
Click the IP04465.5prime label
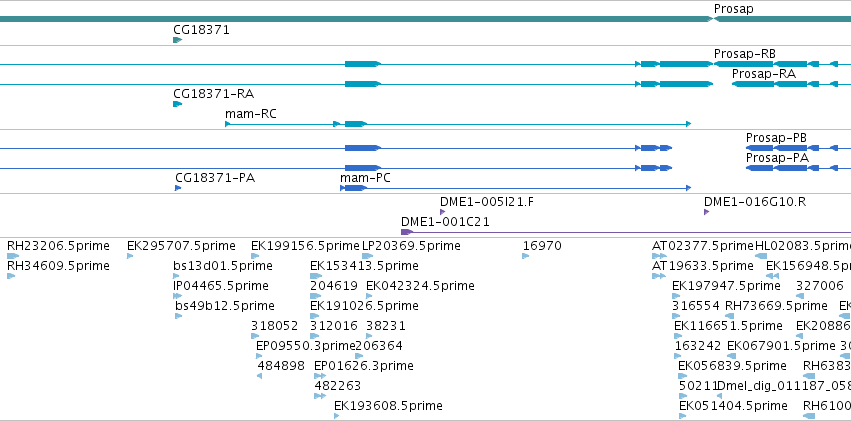point(221,286)
